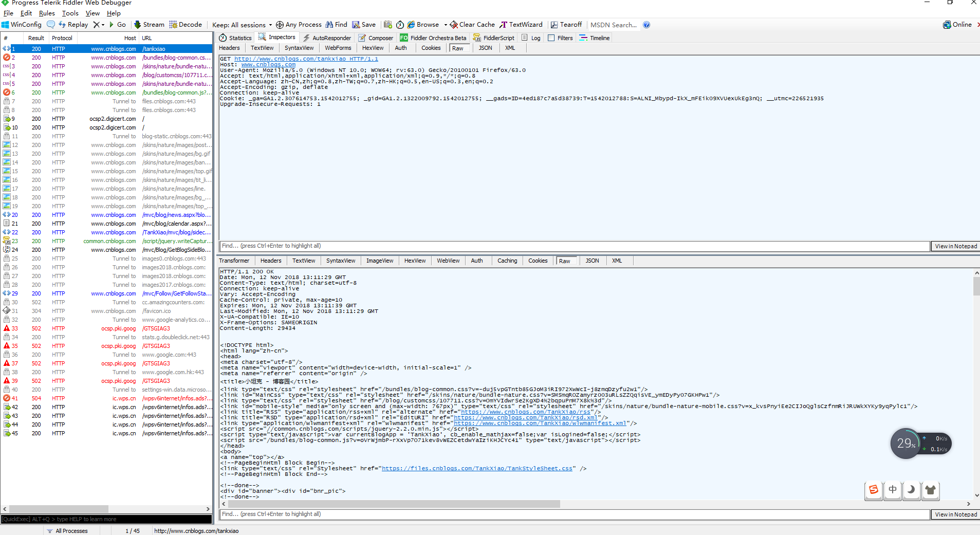
Task: Select request Cookies inspector tab
Action: [x=431, y=48]
